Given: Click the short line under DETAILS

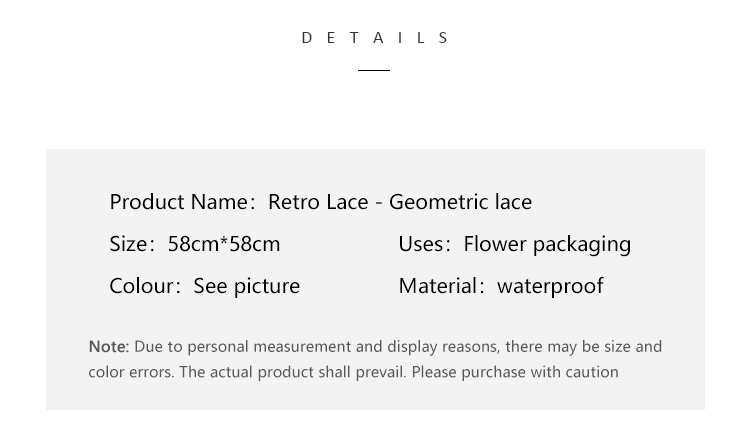Looking at the screenshot, I should [x=374, y=70].
